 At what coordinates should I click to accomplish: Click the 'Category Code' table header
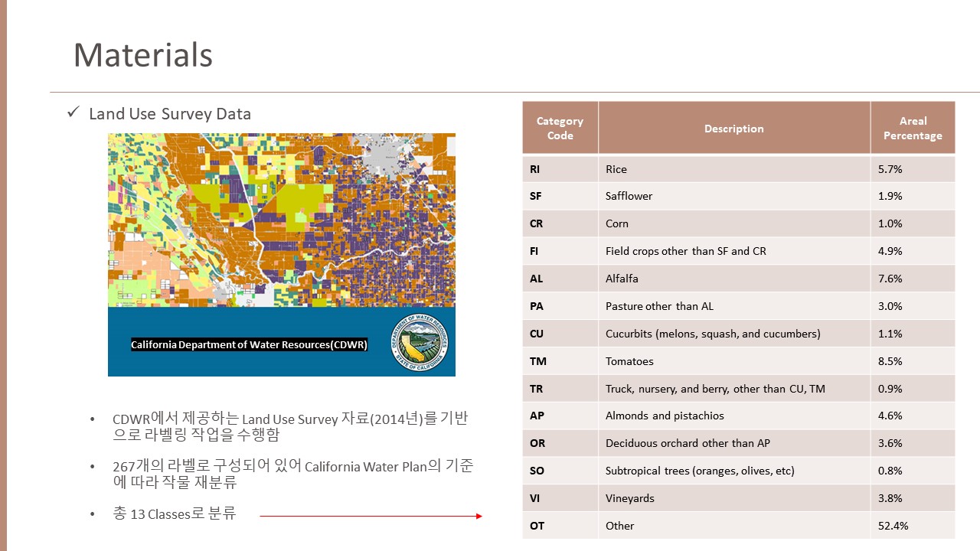(x=560, y=129)
